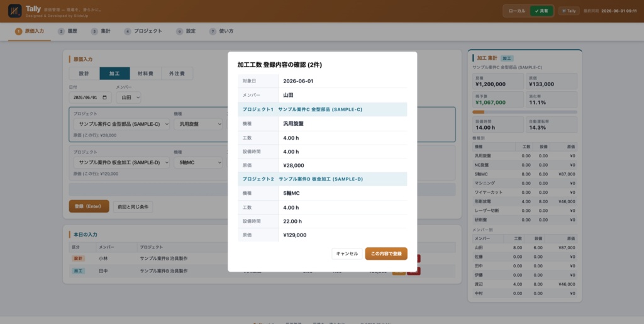The height and width of the screenshot is (324, 644).
Task: Go to the 原価入力 tab
Action: click(30, 31)
